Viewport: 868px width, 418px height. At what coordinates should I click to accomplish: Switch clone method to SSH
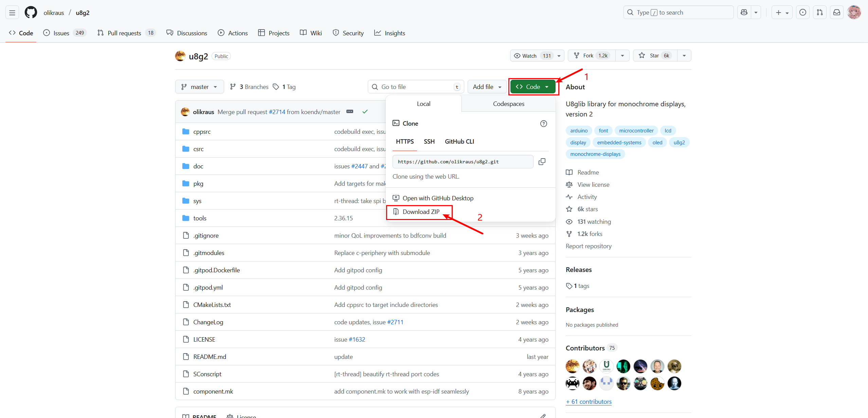point(429,142)
